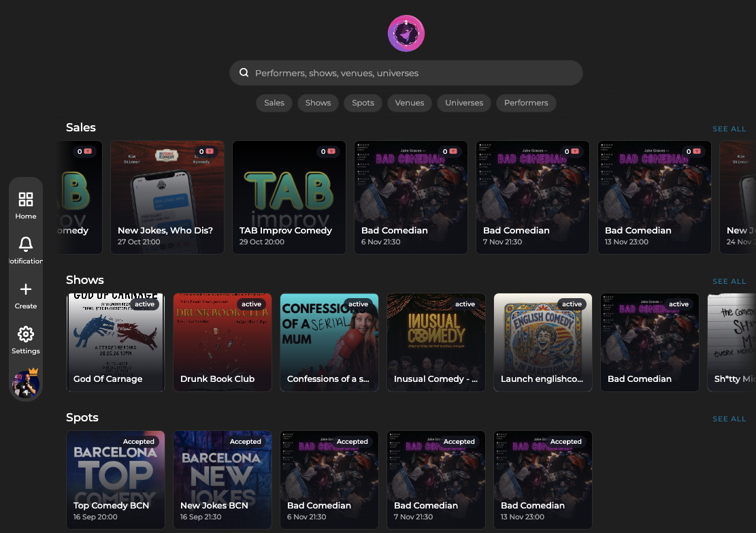756x533 pixels.
Task: Filter results by Performers chip
Action: (526, 103)
